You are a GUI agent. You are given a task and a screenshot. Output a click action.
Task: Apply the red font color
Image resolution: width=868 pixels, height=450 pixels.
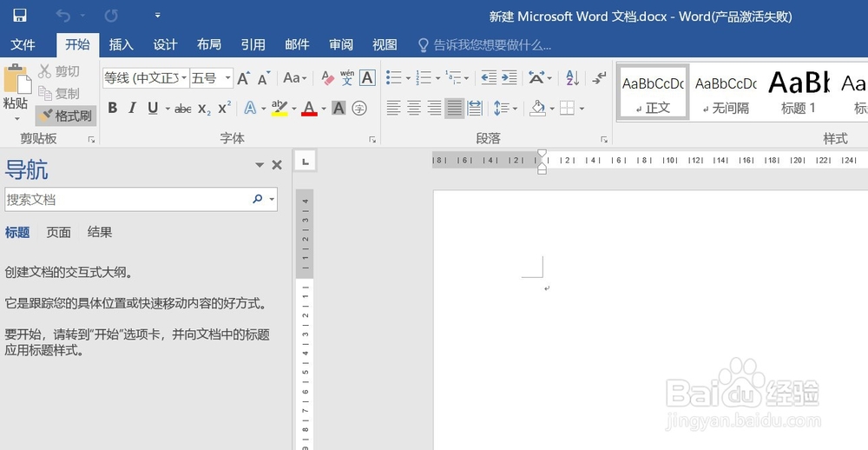pyautogui.click(x=310, y=108)
